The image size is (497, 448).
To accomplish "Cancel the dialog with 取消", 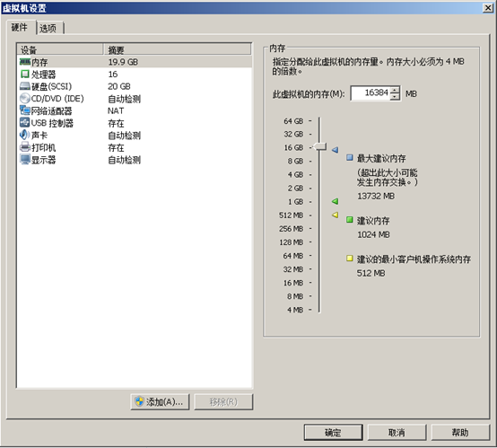I will [x=397, y=433].
